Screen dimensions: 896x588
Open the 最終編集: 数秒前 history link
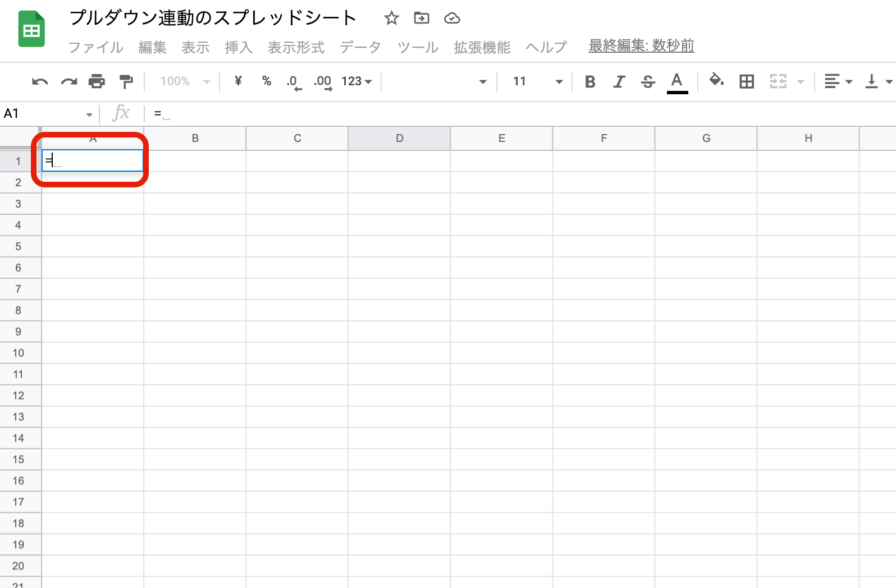tap(641, 45)
